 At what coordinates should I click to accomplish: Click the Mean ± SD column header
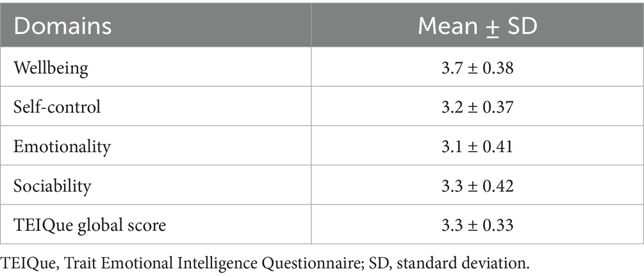coord(476,26)
